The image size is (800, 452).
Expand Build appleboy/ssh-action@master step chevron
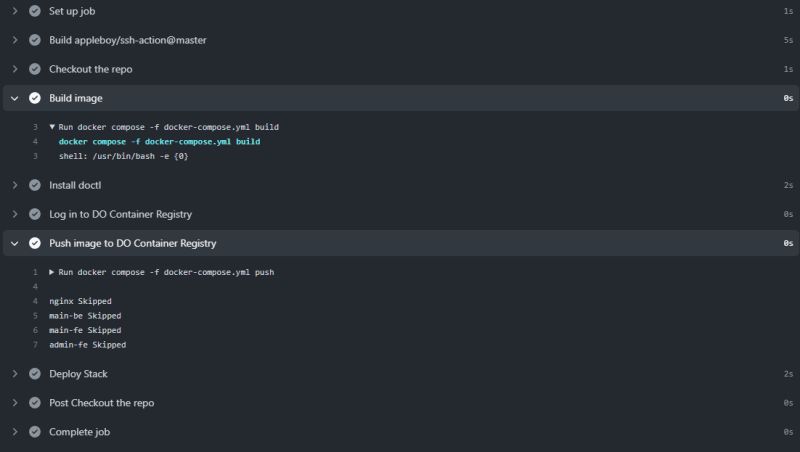click(15, 40)
